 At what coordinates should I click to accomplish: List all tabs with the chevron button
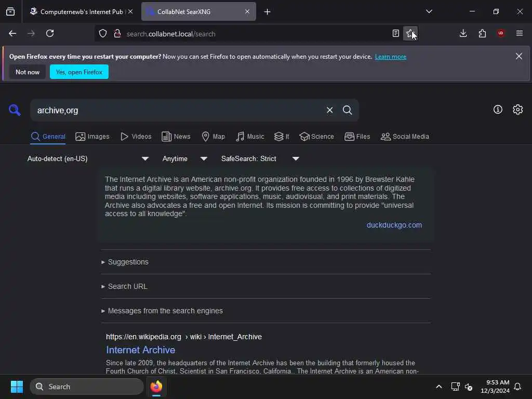(429, 11)
